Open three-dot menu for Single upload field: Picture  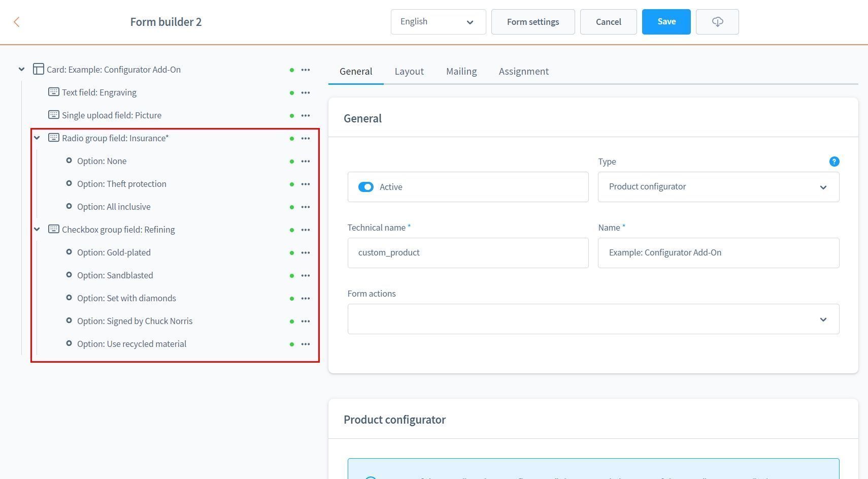(305, 116)
